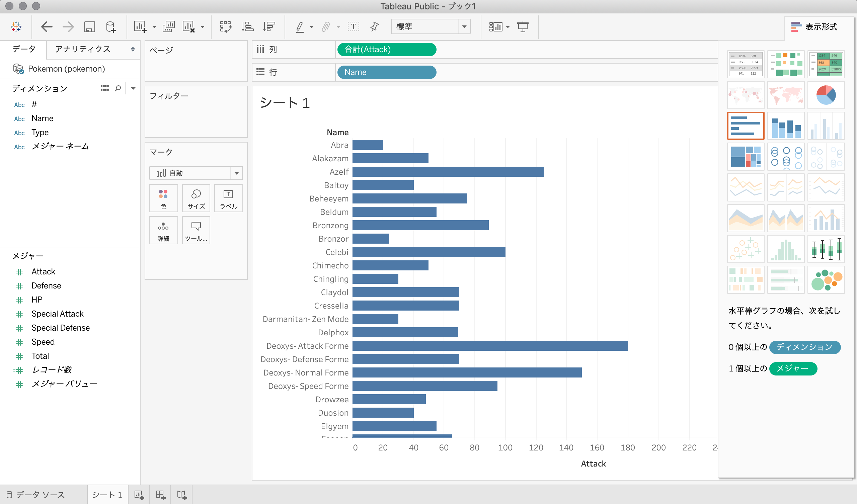The width and height of the screenshot is (857, 504).
Task: Select the pie chart thumbnail in Show Me
Action: (826, 95)
